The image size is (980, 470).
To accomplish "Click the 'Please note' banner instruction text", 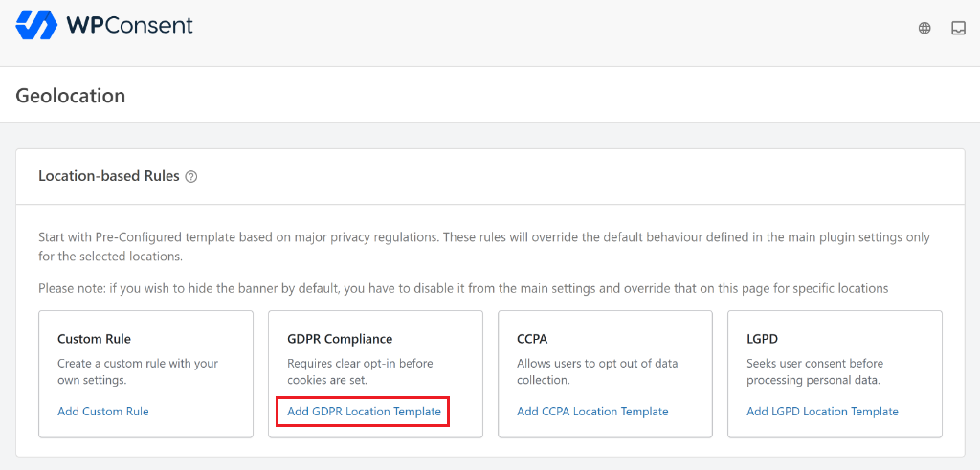I will (x=462, y=288).
